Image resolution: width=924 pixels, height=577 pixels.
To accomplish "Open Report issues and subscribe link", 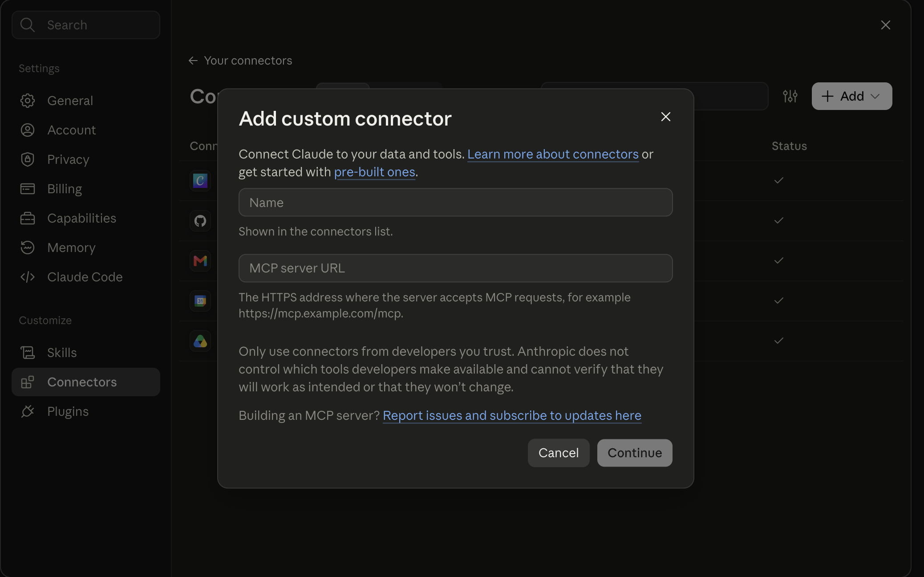I will (512, 415).
